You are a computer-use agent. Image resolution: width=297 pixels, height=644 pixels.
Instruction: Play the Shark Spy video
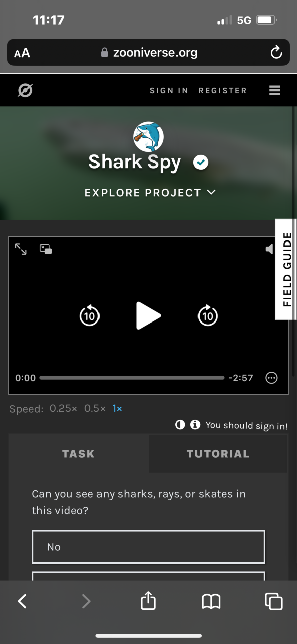[148, 315]
